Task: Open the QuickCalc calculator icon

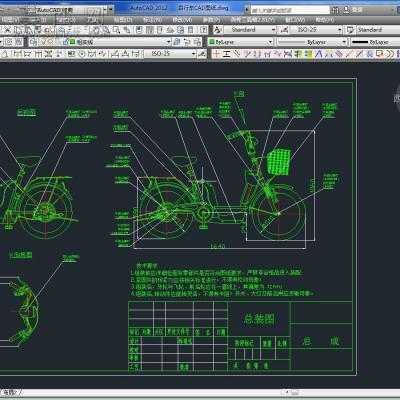Action: click(x=191, y=30)
